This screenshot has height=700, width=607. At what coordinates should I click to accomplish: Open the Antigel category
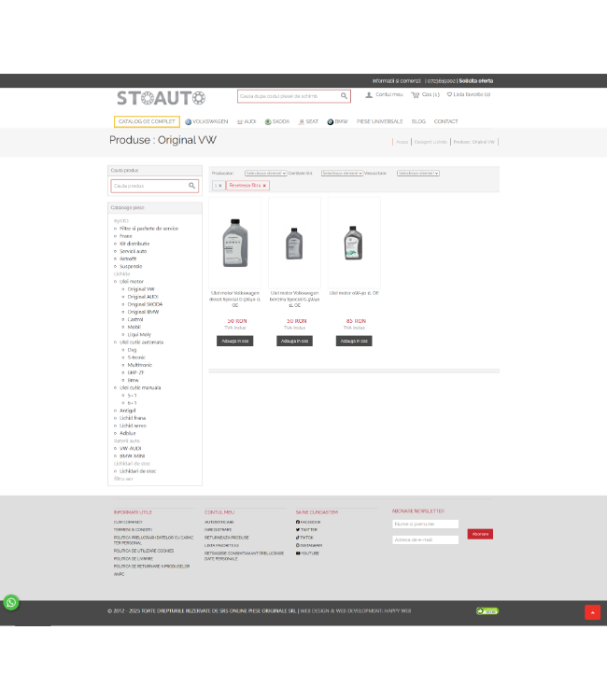click(x=127, y=411)
